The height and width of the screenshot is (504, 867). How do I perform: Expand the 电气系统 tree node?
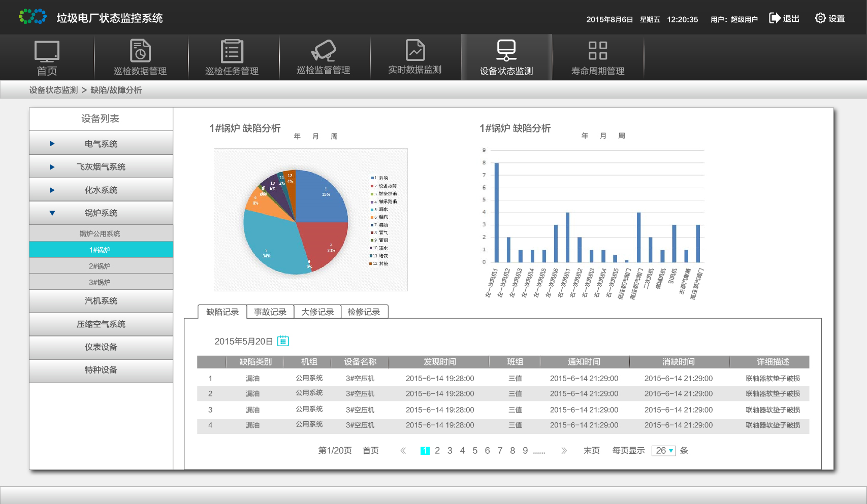coord(52,144)
